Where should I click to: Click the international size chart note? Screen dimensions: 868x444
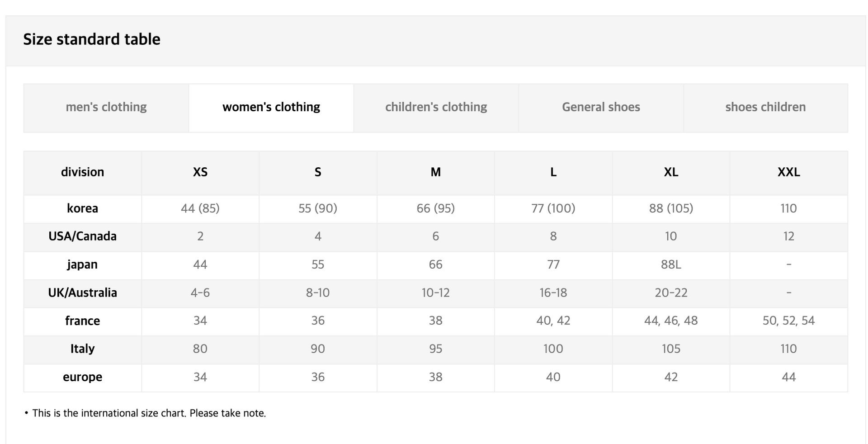click(145, 413)
